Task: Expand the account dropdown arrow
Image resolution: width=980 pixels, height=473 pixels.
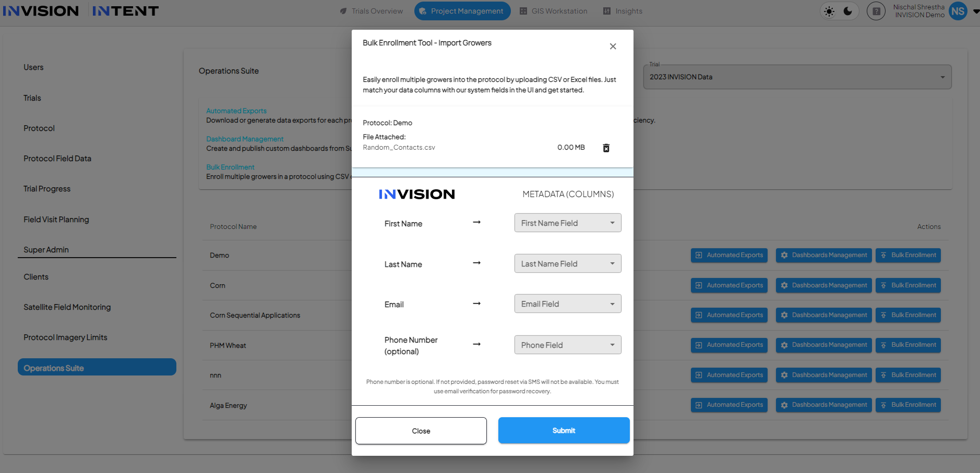Action: pyautogui.click(x=976, y=11)
